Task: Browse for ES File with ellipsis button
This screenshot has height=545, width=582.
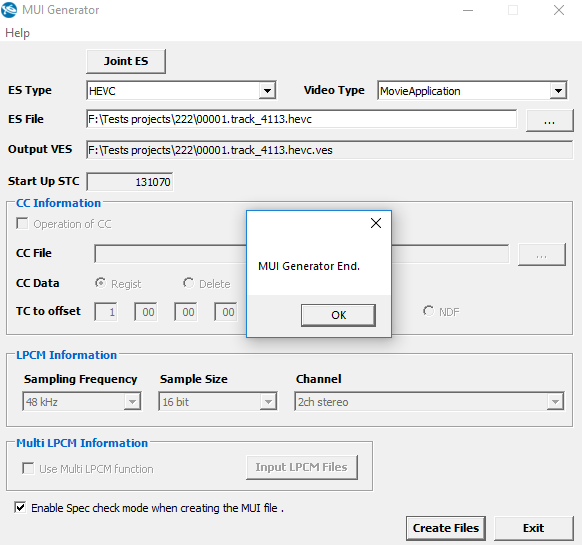Action: pyautogui.click(x=549, y=121)
